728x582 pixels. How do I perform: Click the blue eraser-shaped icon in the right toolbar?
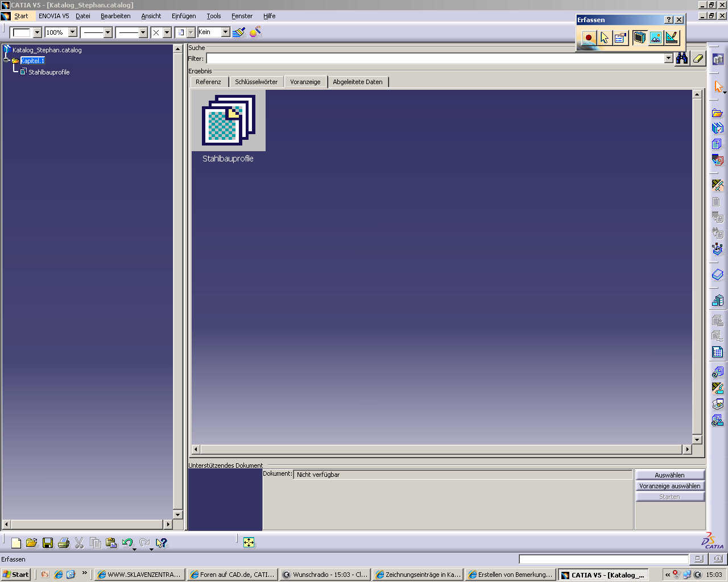[718, 275]
